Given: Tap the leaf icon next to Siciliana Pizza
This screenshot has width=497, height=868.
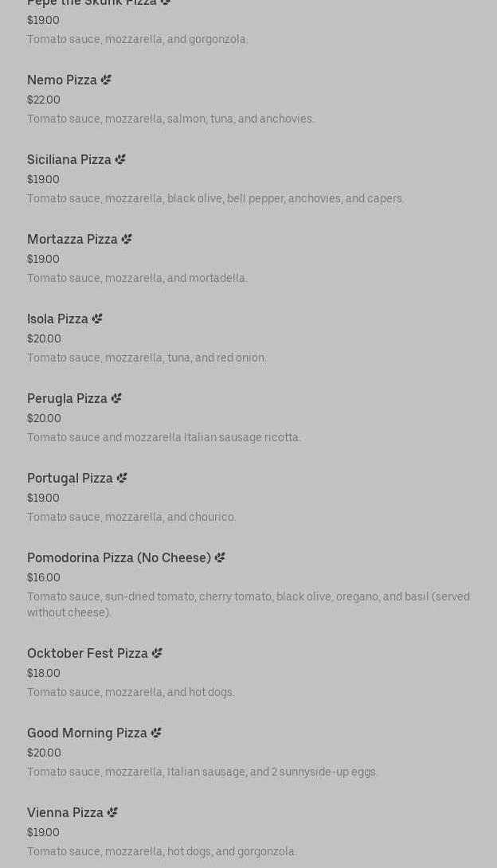Looking at the screenshot, I should (x=120, y=159).
